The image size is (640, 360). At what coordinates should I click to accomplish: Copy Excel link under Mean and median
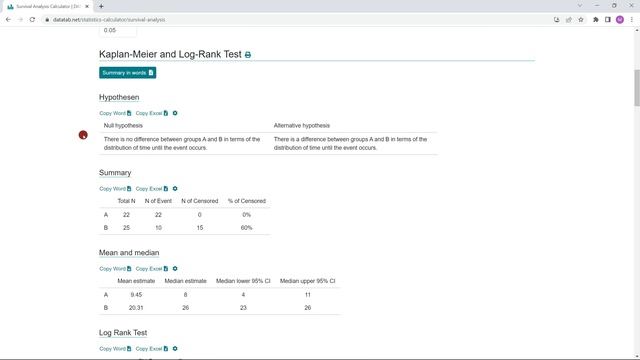point(152,269)
